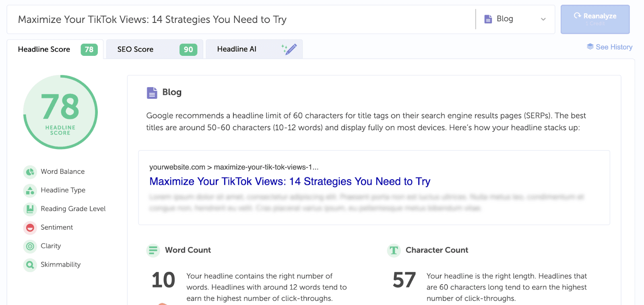Switch to the Headline Score tab
The image size is (644, 305).
[x=55, y=49]
